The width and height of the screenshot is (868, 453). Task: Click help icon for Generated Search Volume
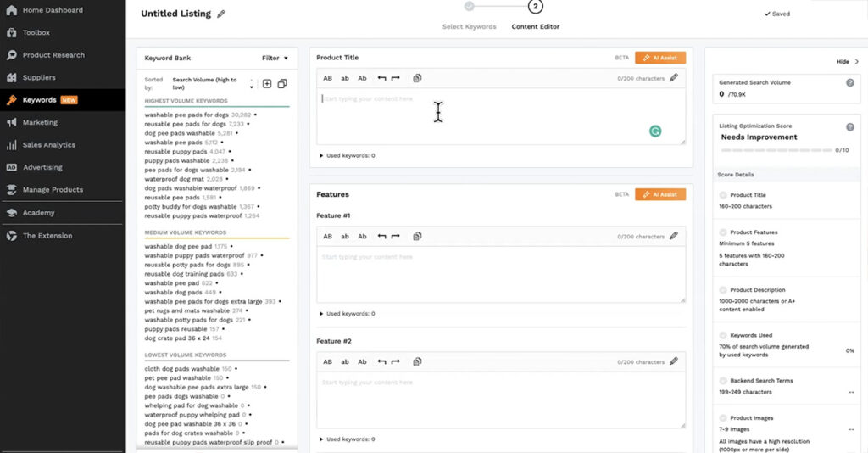(849, 83)
